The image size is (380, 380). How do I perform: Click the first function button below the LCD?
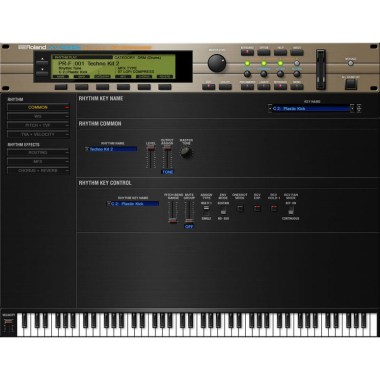(61, 87)
